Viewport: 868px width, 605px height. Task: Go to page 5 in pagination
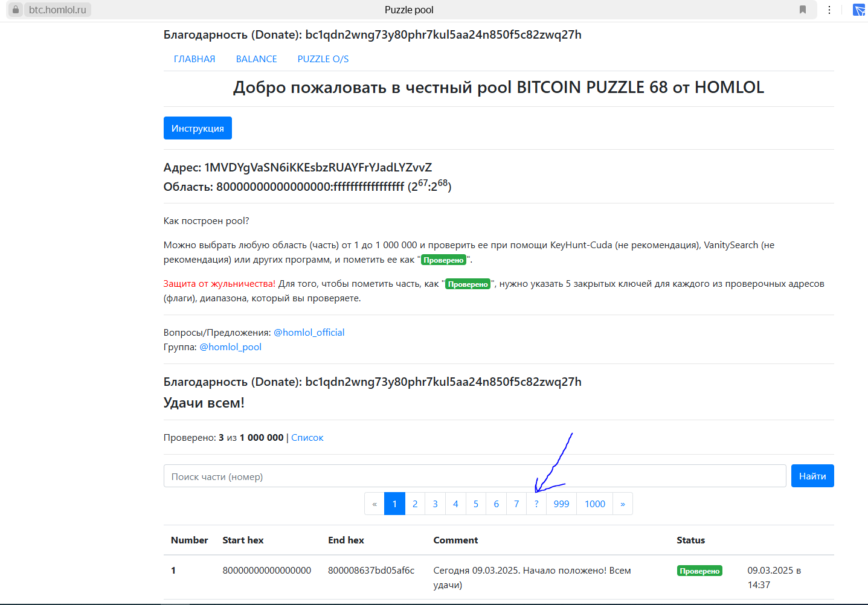click(x=476, y=504)
